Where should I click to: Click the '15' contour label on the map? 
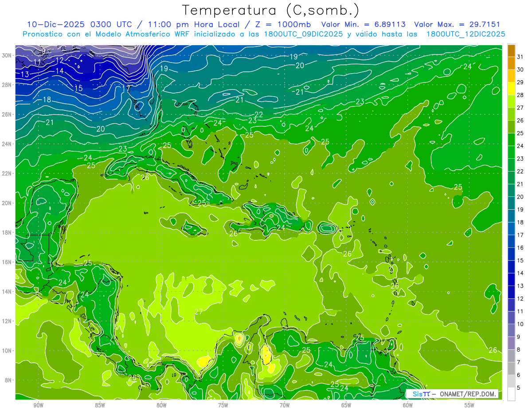click(78, 89)
